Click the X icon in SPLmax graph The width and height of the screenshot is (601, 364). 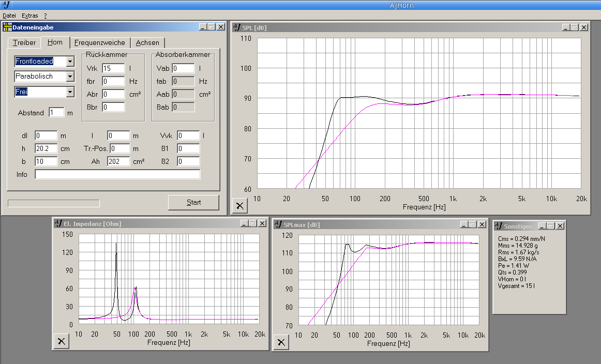(x=281, y=341)
